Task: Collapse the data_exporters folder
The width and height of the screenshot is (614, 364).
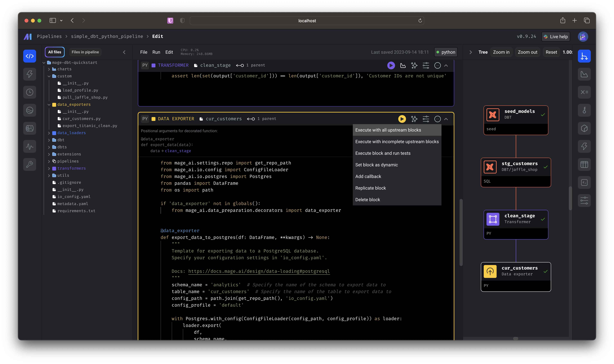Action: tap(49, 105)
